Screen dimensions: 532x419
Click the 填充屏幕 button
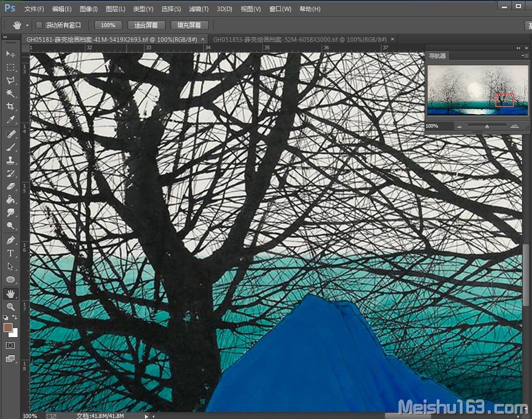click(189, 25)
